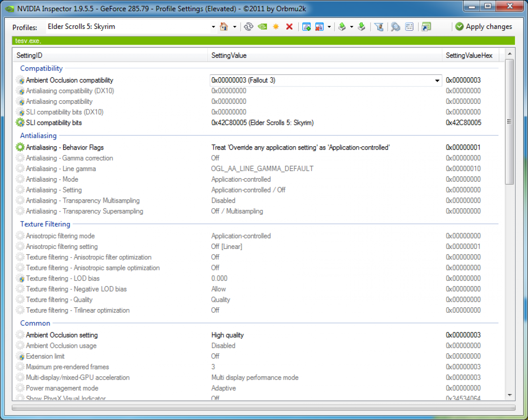
Task: Click the create shortcut toolbar icon
Action: pyautogui.click(x=427, y=27)
